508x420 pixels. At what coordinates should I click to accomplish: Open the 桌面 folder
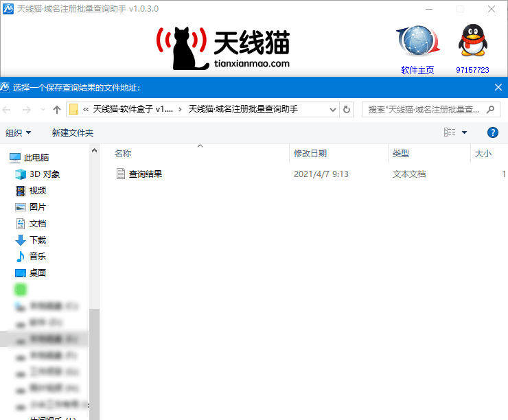click(38, 273)
